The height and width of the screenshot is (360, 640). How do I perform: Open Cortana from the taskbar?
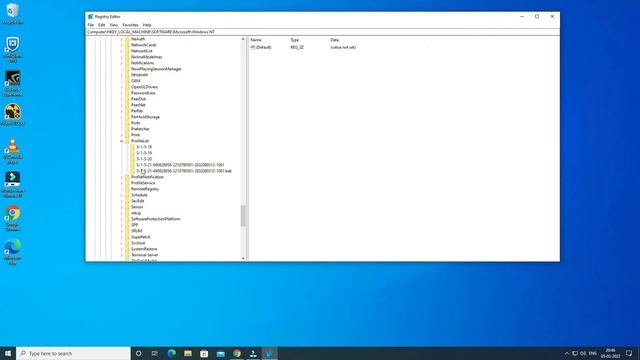[x=138, y=353]
